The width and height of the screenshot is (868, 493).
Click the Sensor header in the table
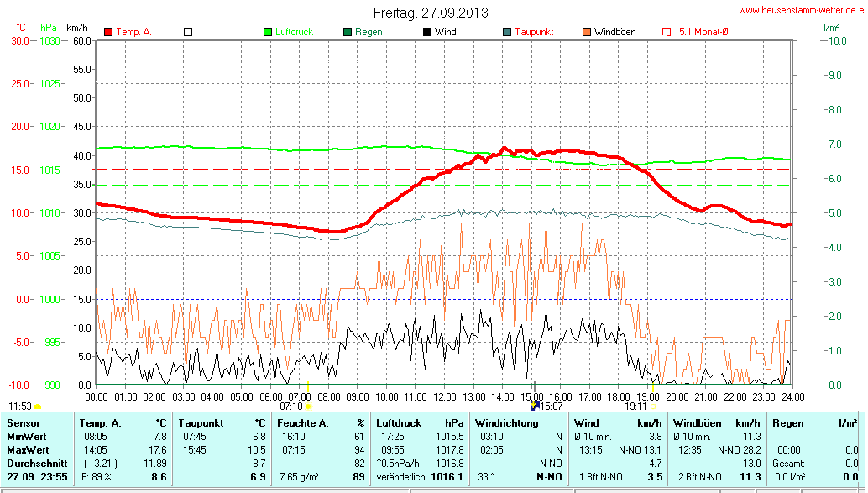pyautogui.click(x=22, y=423)
